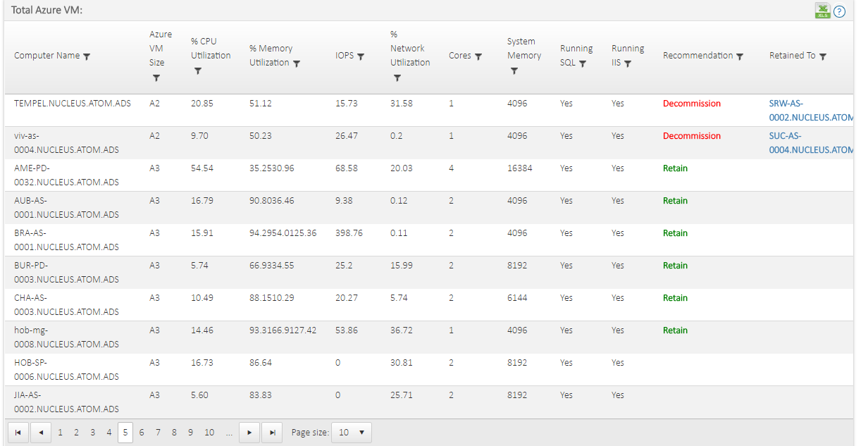Go to page 7
Screen dimensions: 868x446
(x=158, y=433)
